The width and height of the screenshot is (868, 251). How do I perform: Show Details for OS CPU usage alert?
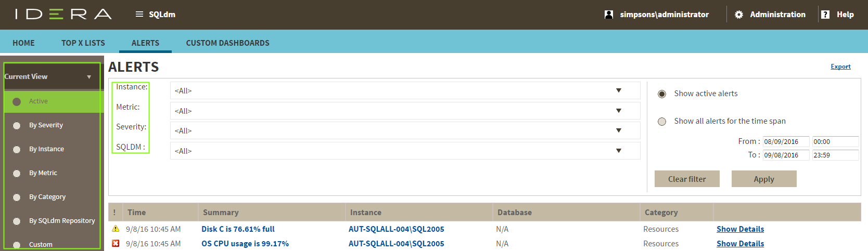pyautogui.click(x=740, y=243)
